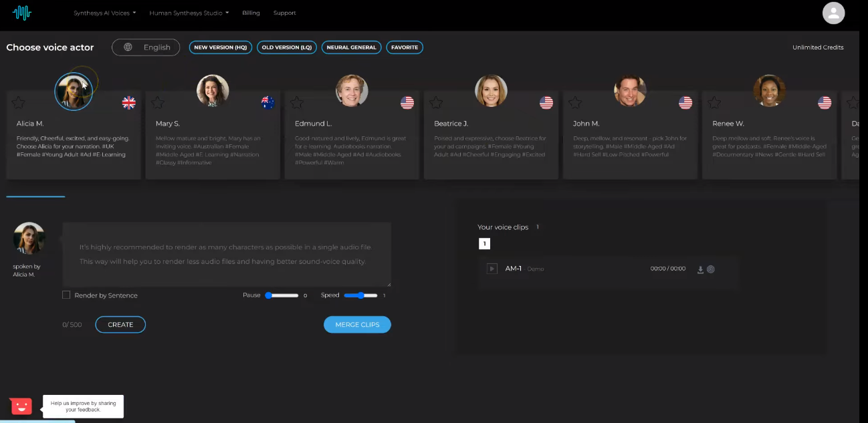Image resolution: width=868 pixels, height=423 pixels.
Task: Click the US flag on Edmund's card
Action: pos(407,103)
